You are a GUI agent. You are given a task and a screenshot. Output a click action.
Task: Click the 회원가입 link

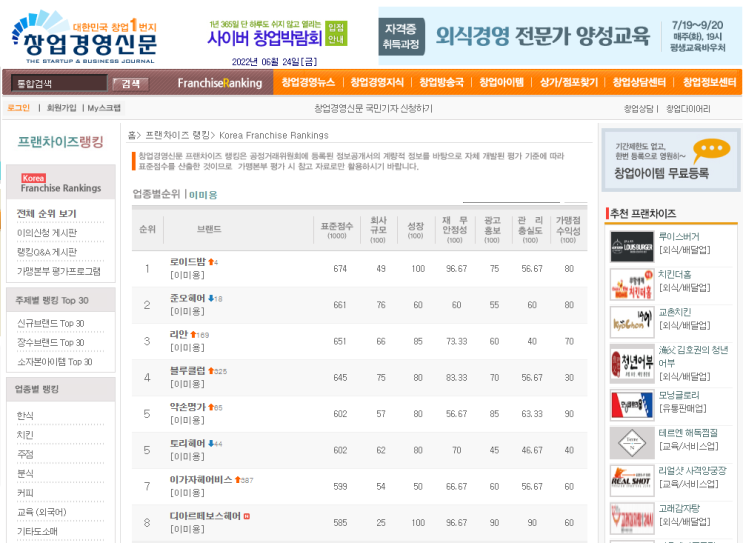coord(61,108)
